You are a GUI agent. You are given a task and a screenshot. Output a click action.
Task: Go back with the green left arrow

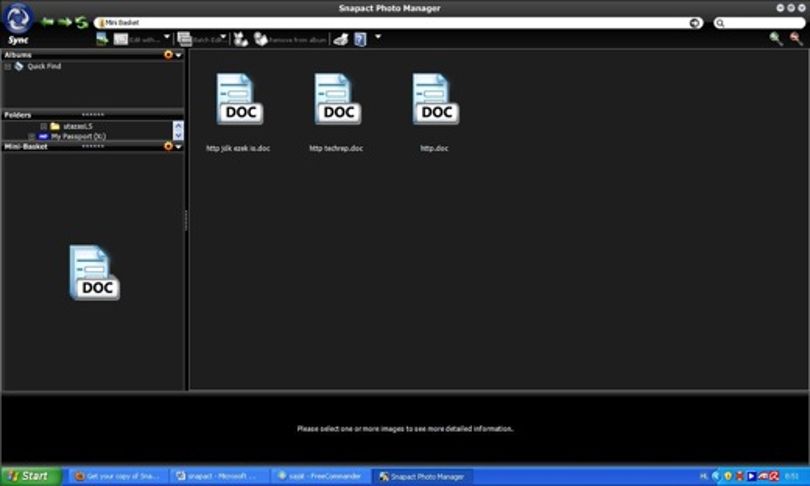point(48,22)
